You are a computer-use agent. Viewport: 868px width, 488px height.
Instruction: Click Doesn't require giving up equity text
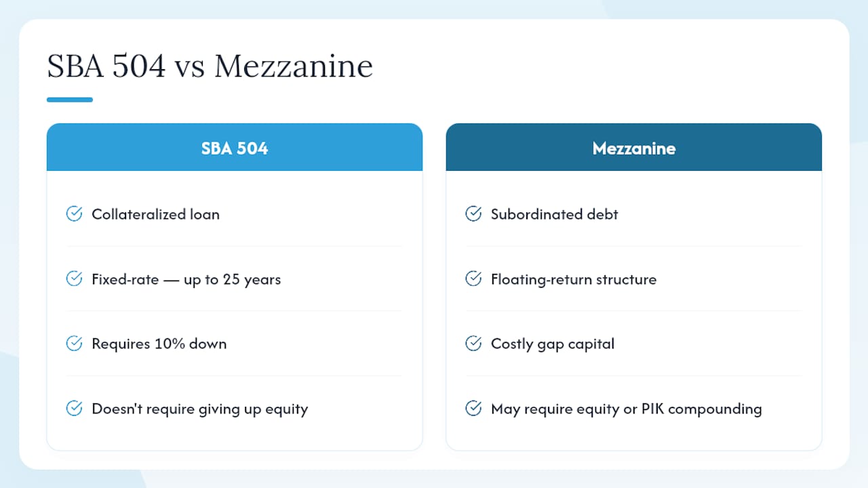tap(200, 409)
